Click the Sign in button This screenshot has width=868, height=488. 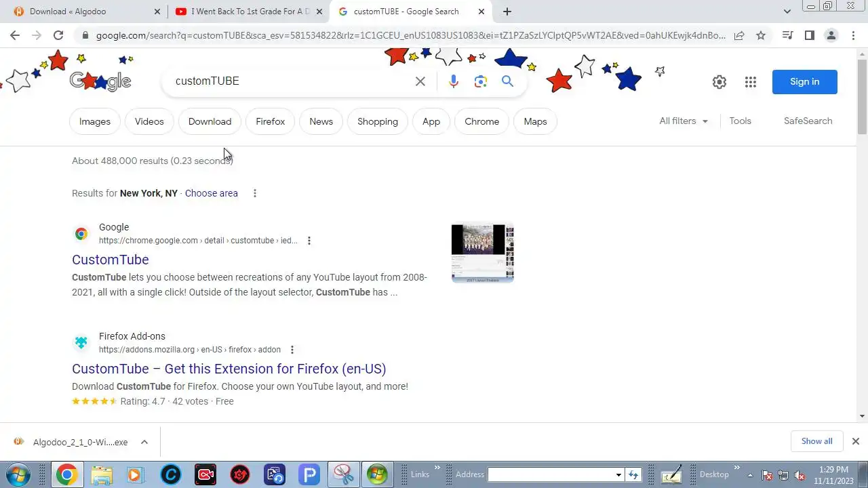805,81
